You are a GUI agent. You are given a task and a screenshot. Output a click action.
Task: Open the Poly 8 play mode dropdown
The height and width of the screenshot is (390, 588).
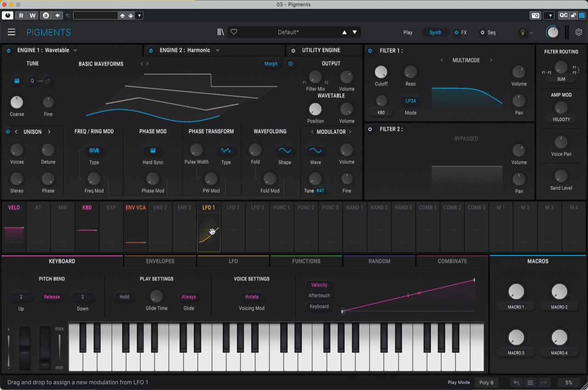[486, 383]
